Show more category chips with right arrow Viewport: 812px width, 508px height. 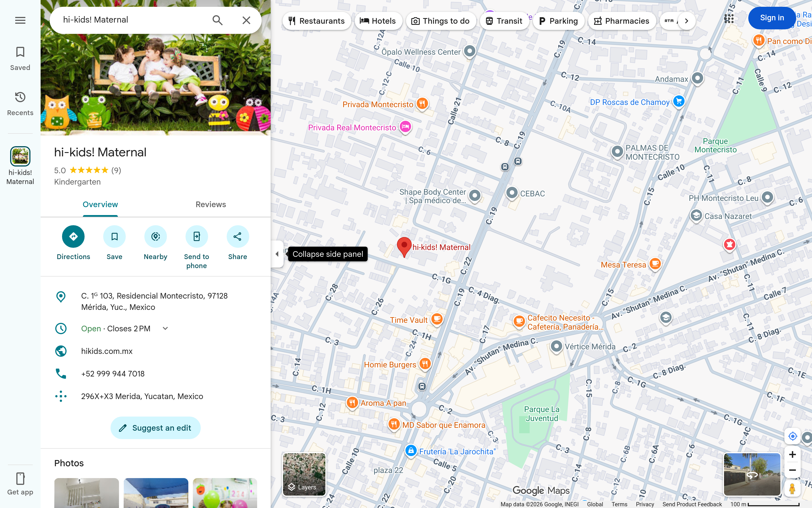click(x=687, y=21)
